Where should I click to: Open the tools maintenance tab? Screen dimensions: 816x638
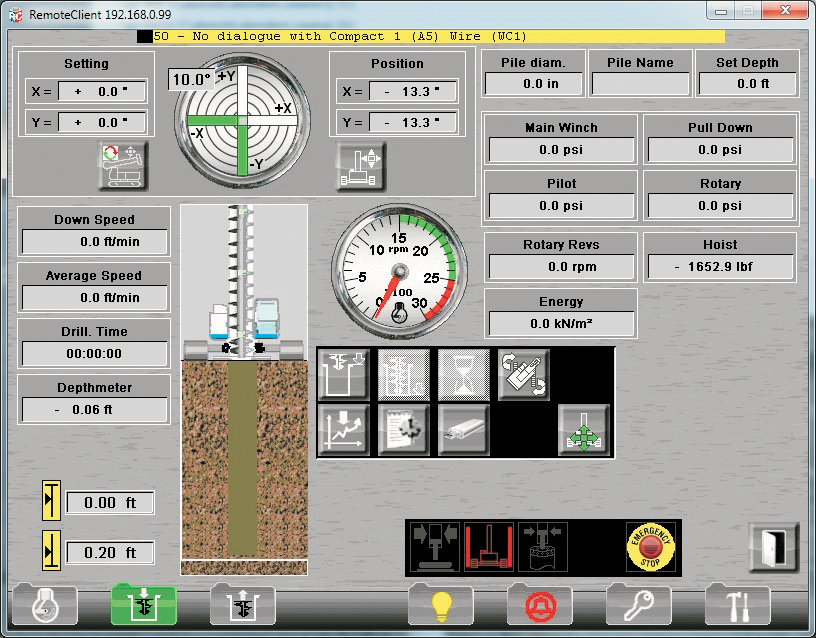[x=737, y=607]
